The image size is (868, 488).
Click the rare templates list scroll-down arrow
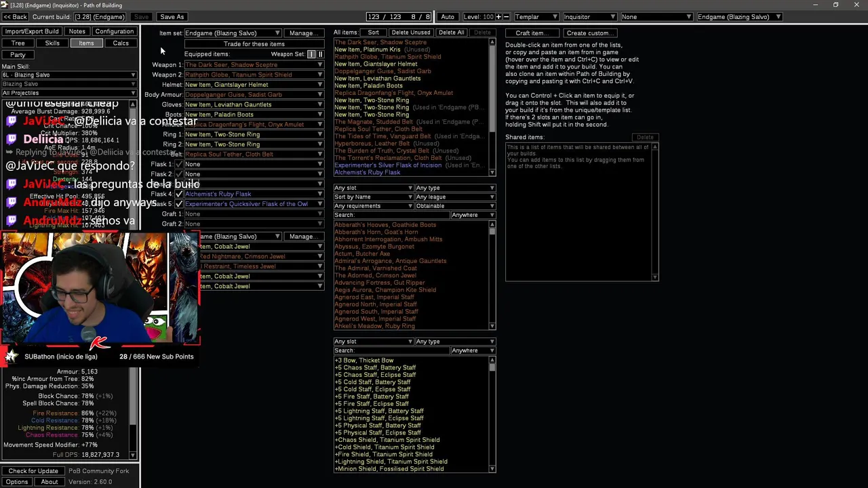coord(492,469)
